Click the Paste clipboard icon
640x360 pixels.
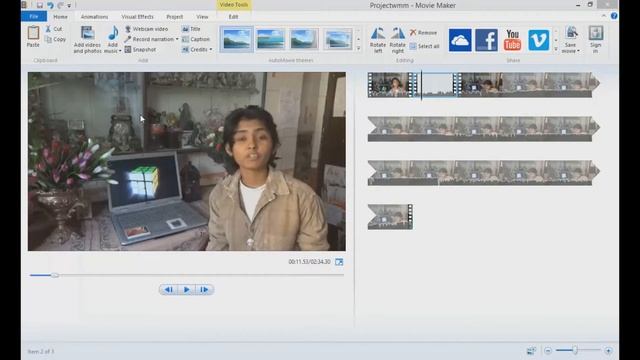coord(33,33)
